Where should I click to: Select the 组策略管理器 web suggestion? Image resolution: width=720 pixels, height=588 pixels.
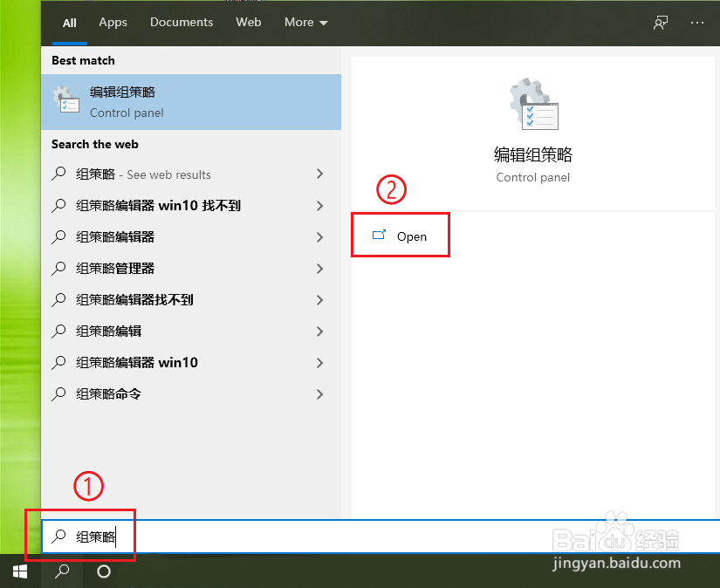pyautogui.click(x=191, y=269)
